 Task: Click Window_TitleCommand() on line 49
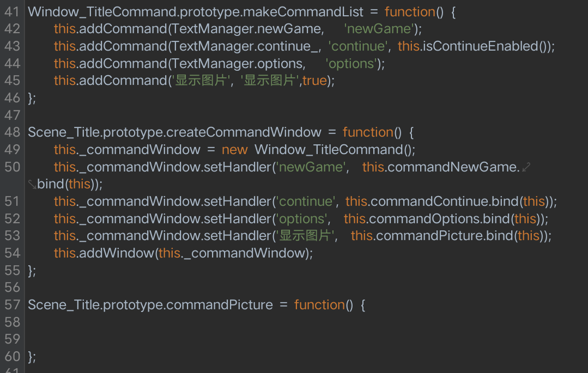pyautogui.click(x=333, y=150)
